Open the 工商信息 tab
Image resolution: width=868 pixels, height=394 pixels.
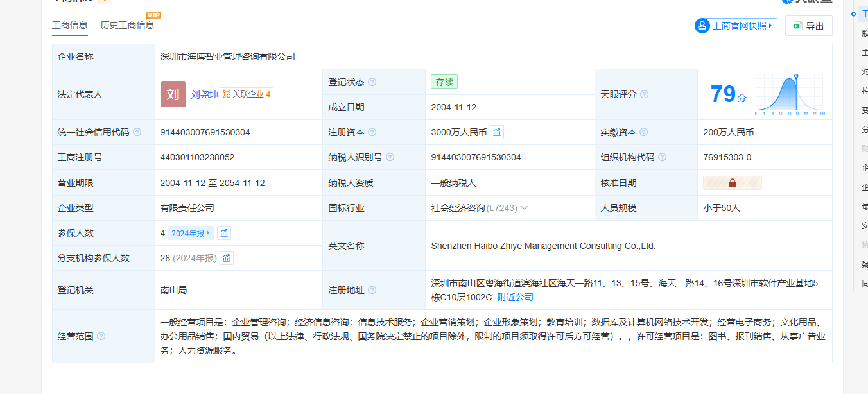[x=69, y=25]
